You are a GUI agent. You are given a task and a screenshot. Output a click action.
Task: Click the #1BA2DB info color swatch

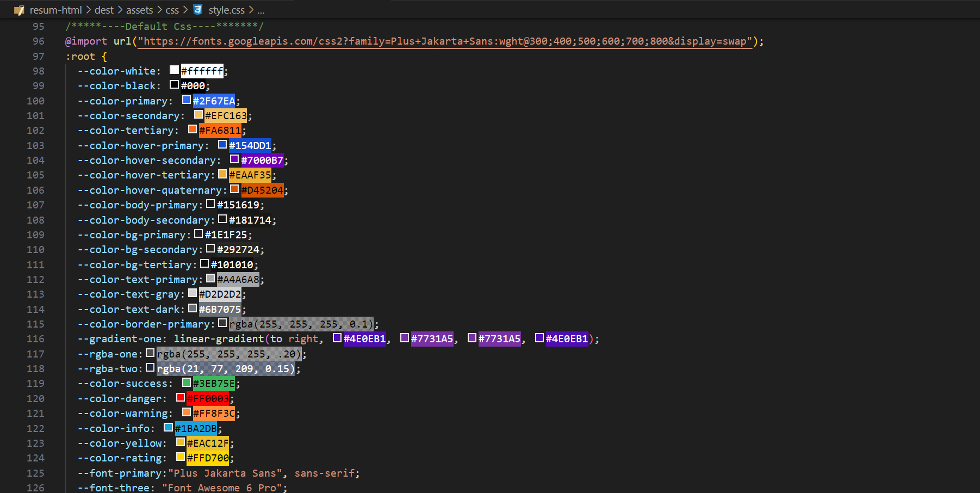point(168,427)
